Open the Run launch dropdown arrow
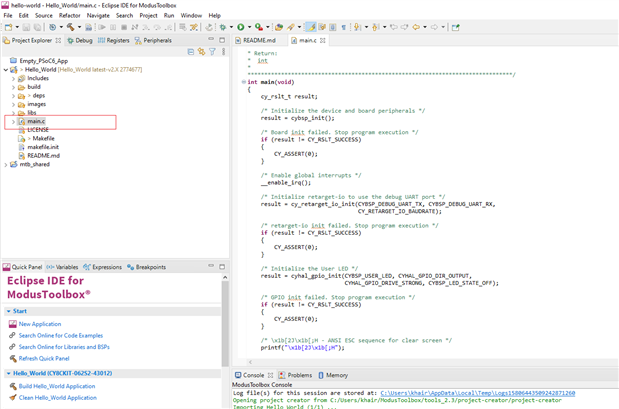Screen dimensions: 619x409 coord(249,27)
